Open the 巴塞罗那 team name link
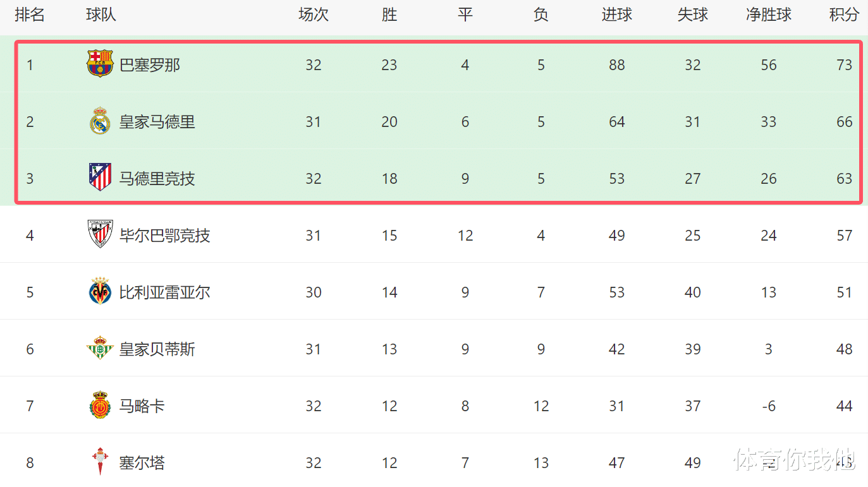This screenshot has height=487, width=868. (150, 65)
